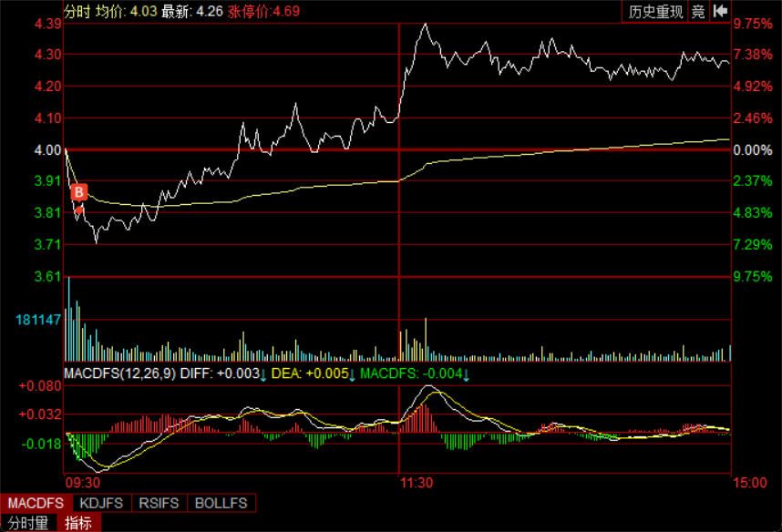Screen dimensions: 782x532
Task: Click the collapse panel arrow icon
Action: pos(720,11)
